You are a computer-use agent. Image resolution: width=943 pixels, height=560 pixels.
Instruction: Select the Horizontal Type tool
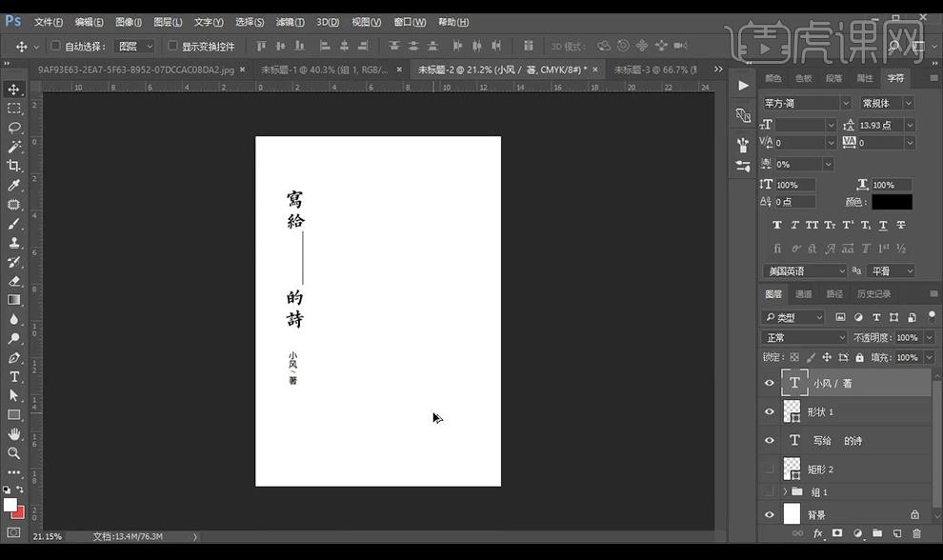[x=14, y=377]
